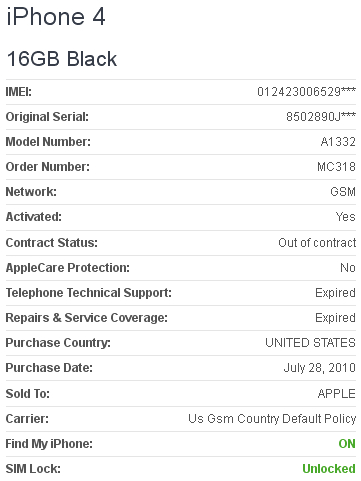Select the Model Number A1332 value

(x=338, y=142)
